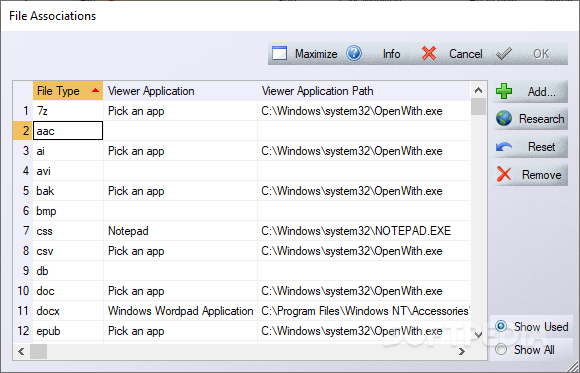Click the blue question mark Info icon

(x=354, y=53)
